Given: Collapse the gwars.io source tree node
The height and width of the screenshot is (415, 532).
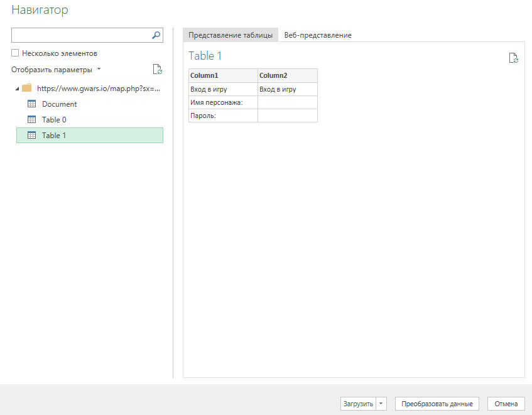Looking at the screenshot, I should [17, 89].
